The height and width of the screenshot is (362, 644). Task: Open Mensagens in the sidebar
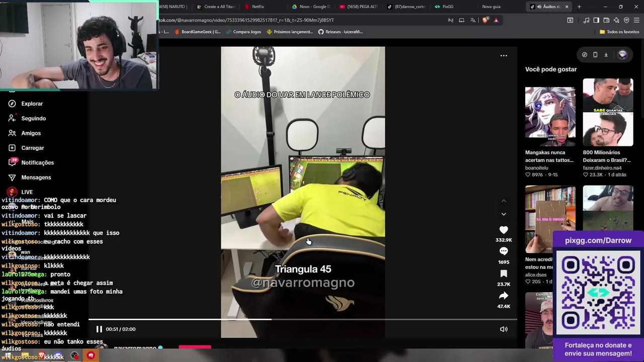click(36, 177)
